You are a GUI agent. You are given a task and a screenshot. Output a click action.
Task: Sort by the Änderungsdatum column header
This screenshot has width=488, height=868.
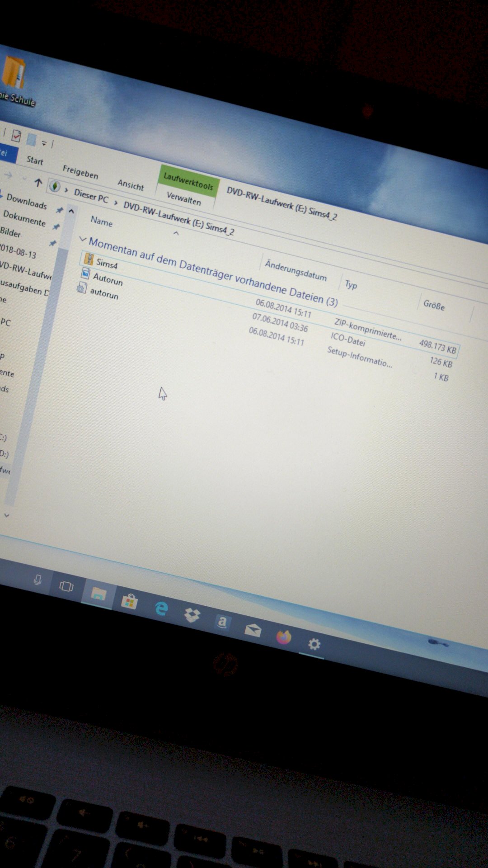click(x=296, y=270)
